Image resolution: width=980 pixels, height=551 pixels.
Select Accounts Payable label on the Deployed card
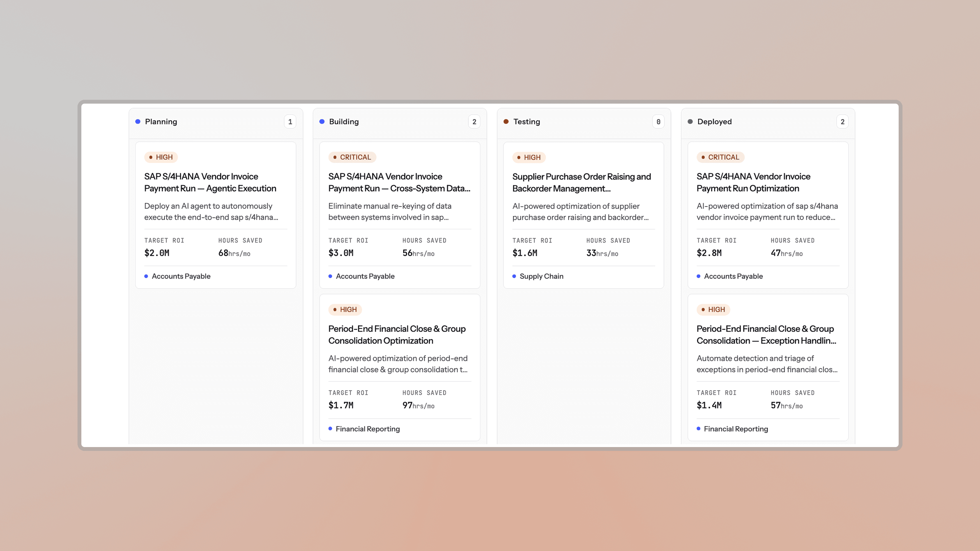[733, 276]
